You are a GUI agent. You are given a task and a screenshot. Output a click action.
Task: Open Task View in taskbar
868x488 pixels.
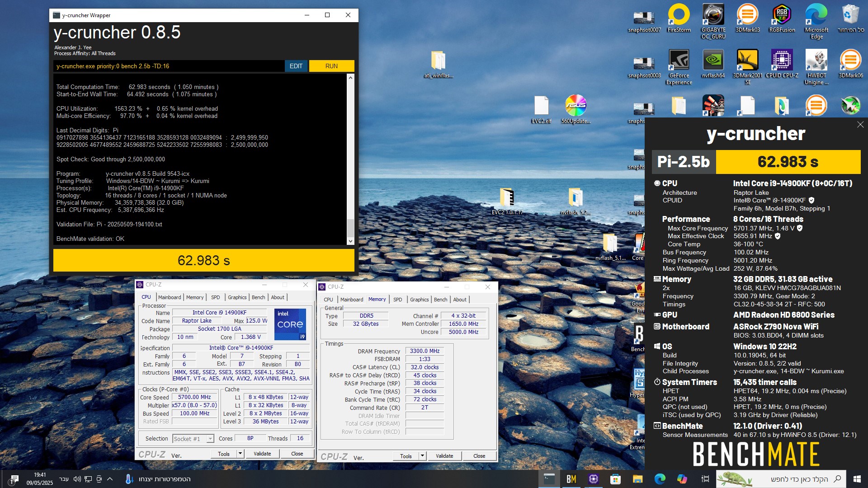705,479
